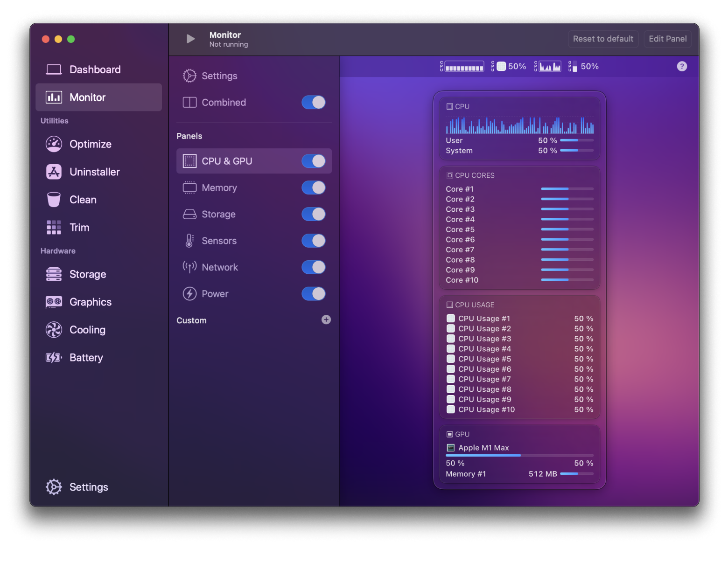The height and width of the screenshot is (569, 728).
Task: Select the CPU & GPU panel row
Action: [x=254, y=161]
